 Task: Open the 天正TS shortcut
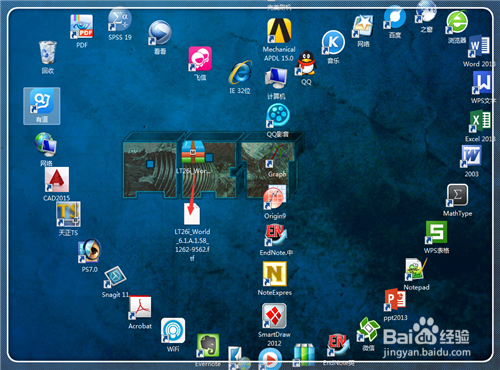click(68, 214)
